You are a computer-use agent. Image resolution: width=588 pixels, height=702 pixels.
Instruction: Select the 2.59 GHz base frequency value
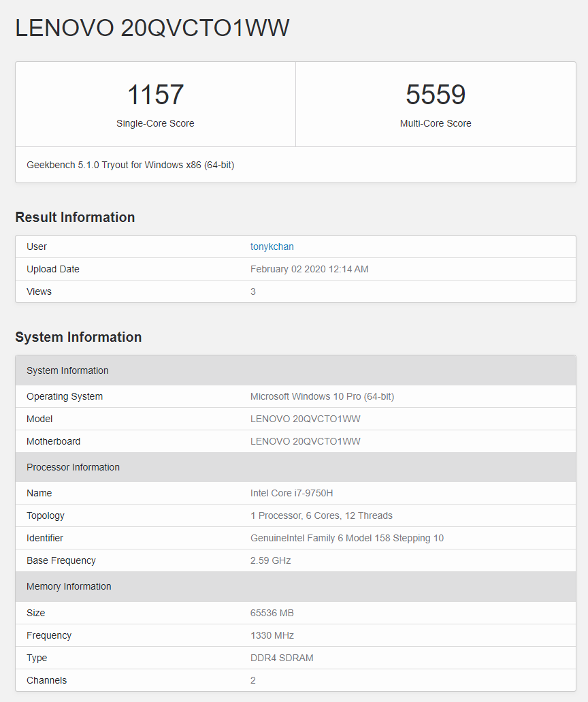[270, 560]
